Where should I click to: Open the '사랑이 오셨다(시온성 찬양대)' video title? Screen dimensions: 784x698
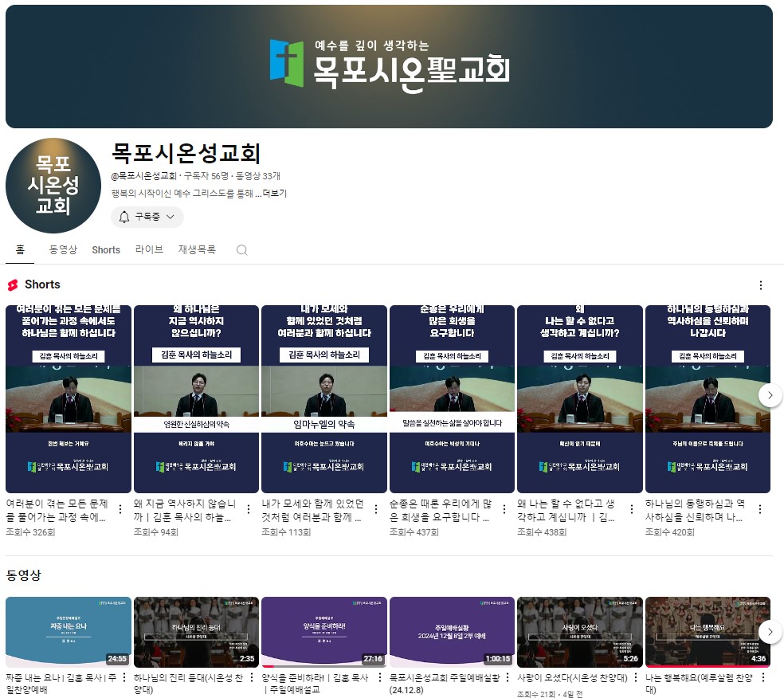click(573, 678)
